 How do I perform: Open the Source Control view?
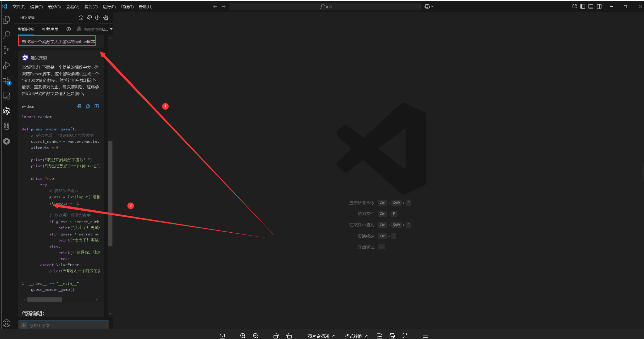tap(7, 50)
